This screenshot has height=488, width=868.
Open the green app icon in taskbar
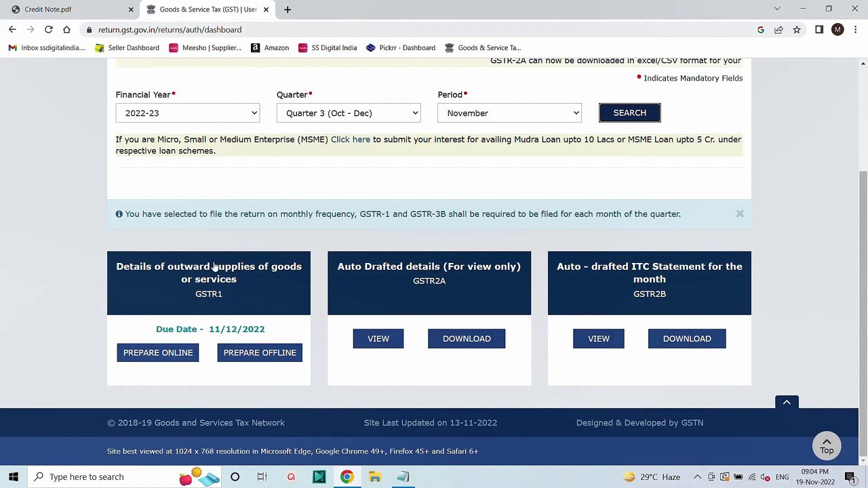[x=319, y=476]
